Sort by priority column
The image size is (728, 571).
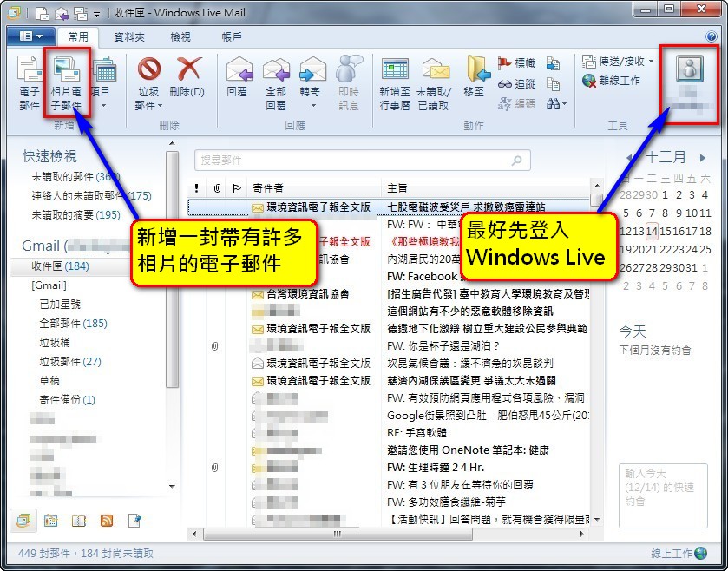[x=197, y=188]
